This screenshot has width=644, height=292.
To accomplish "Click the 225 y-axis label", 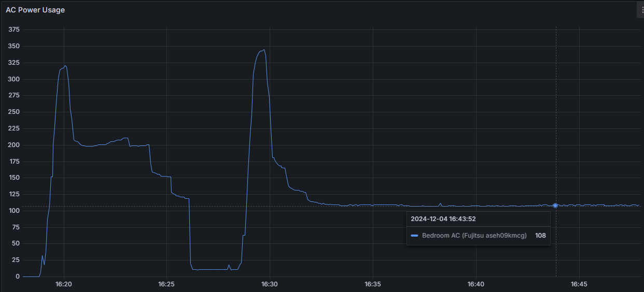I will point(14,128).
